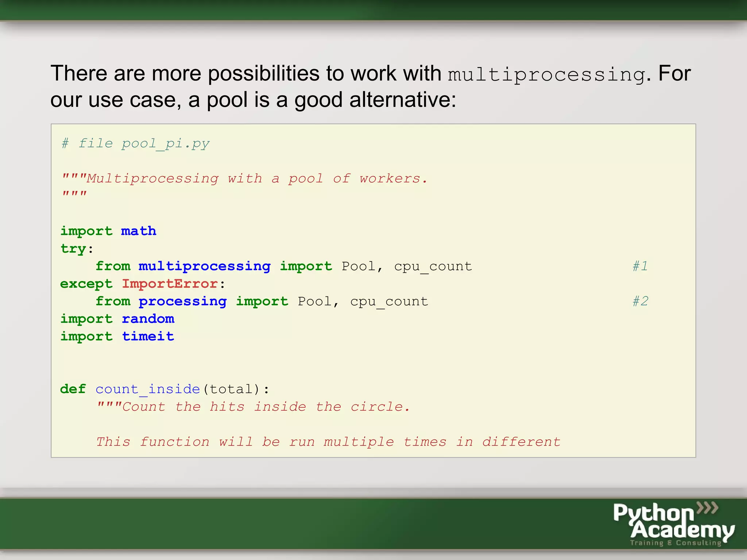Image resolution: width=747 pixels, height=560 pixels.
Task: Click the 'except ImportError:' line
Action: click(143, 284)
